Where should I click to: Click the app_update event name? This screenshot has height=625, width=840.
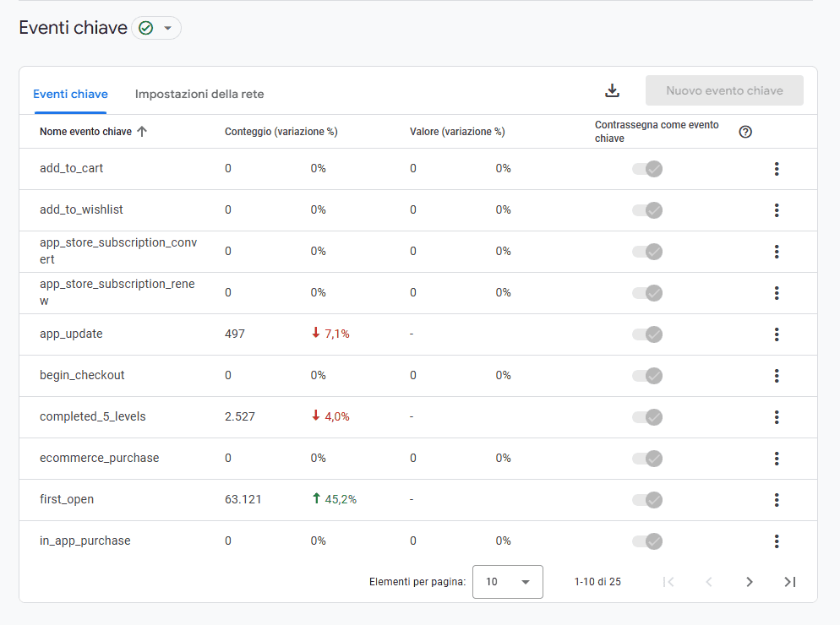(71, 334)
